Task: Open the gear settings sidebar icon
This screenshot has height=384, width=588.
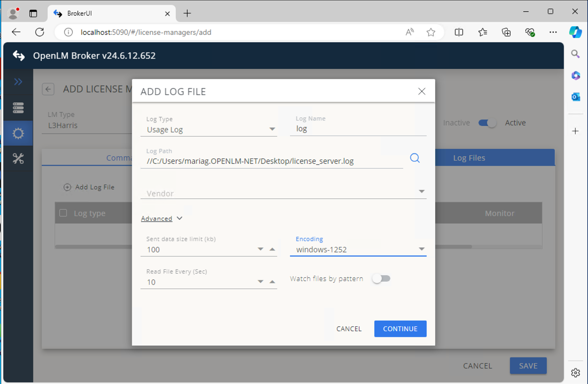Action: [18, 133]
